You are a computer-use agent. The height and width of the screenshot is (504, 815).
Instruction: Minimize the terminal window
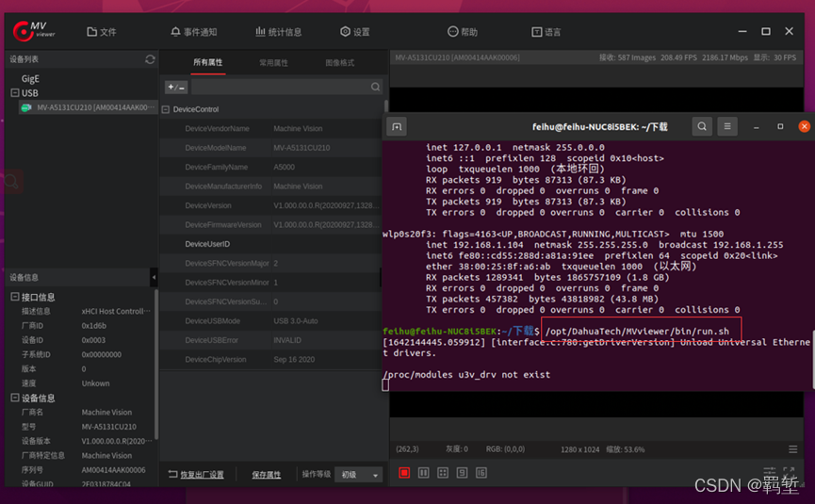click(x=757, y=127)
